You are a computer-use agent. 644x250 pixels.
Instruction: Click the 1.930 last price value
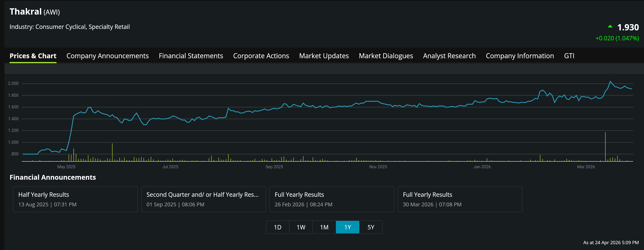point(628,27)
